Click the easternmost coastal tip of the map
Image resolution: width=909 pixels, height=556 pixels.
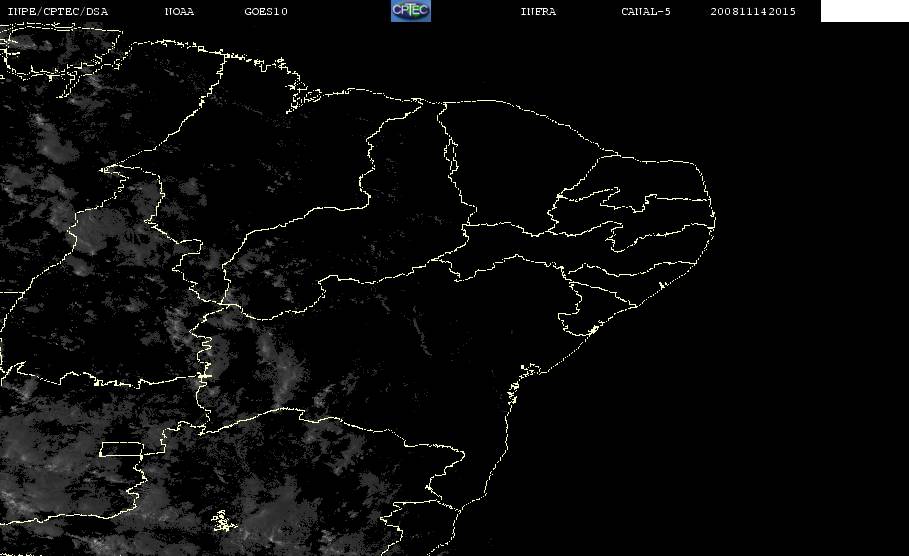[714, 220]
